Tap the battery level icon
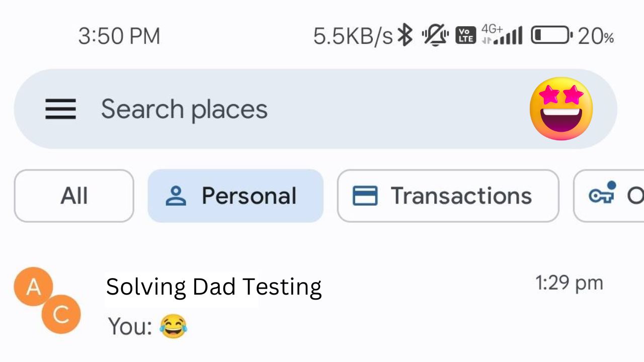644x362 pixels. pos(552,36)
